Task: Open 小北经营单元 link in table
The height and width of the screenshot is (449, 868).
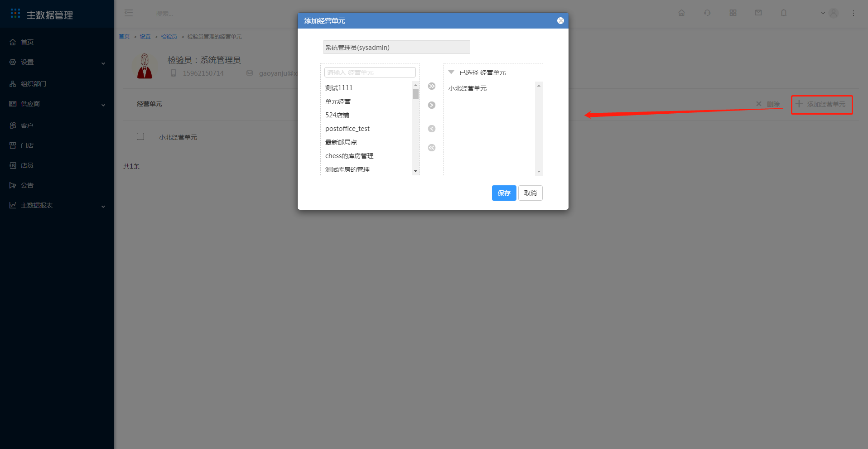Action: pos(178,137)
